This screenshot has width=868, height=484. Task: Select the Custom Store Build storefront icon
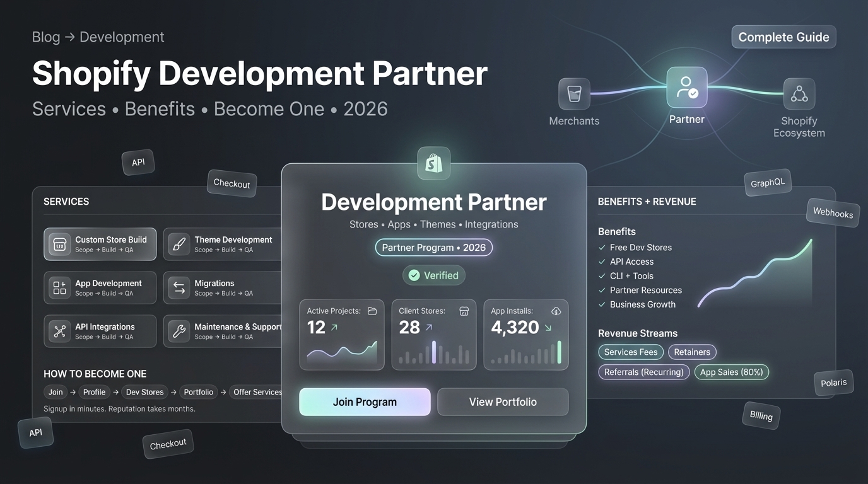(59, 244)
